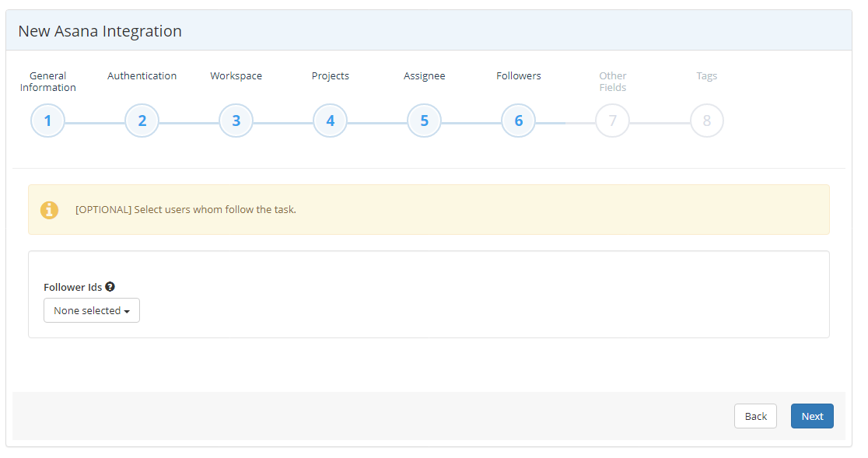This screenshot has width=868, height=458.
Task: Open the None selected followers dropdown
Action: (91, 310)
